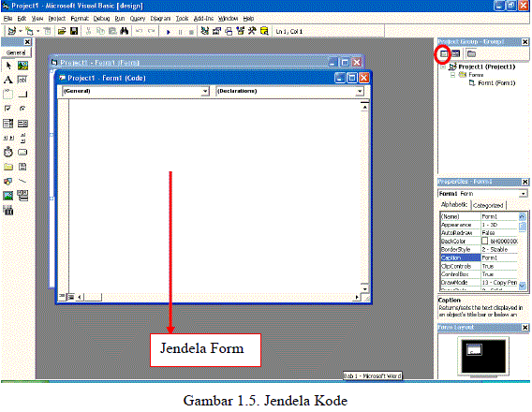532x412 pixels.
Task: Select the horizontal scroll bar tool
Action: point(8,138)
